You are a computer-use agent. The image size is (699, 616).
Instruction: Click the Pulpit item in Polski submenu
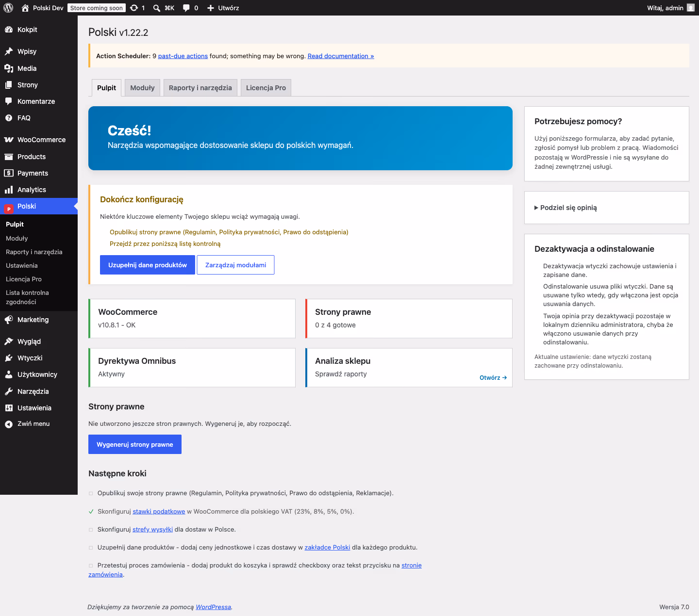[x=15, y=224]
